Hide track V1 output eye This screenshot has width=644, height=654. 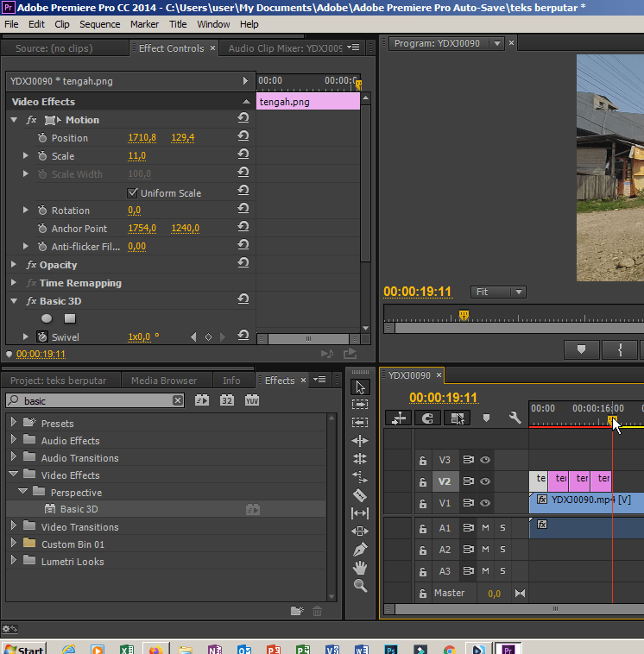[485, 503]
